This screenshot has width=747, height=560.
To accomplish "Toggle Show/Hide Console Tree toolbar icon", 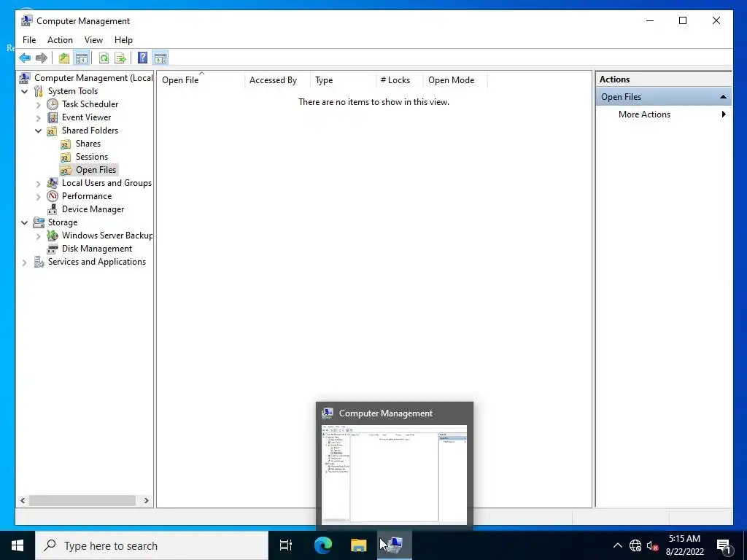I will point(82,58).
